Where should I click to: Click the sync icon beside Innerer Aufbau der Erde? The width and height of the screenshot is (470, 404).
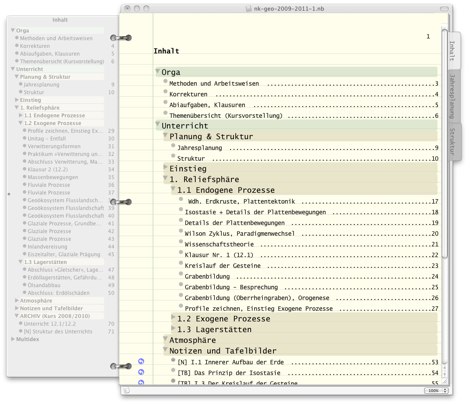(141, 361)
